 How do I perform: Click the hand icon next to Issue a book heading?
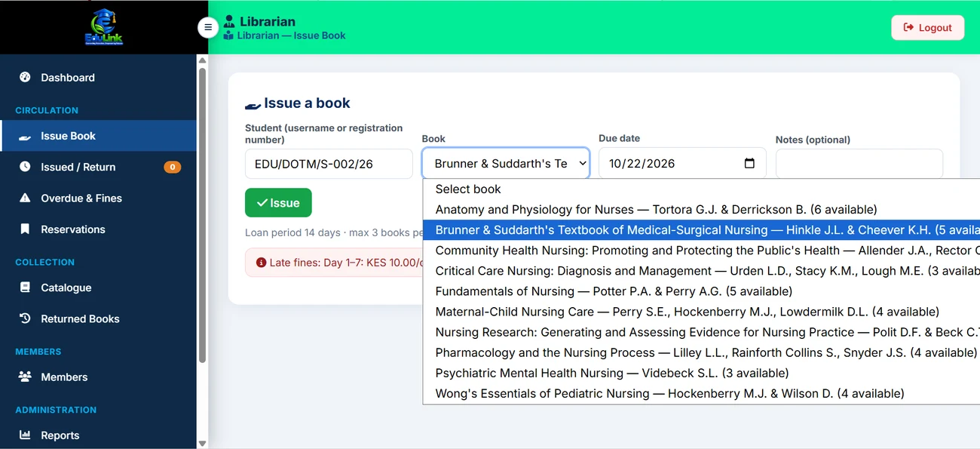click(253, 105)
